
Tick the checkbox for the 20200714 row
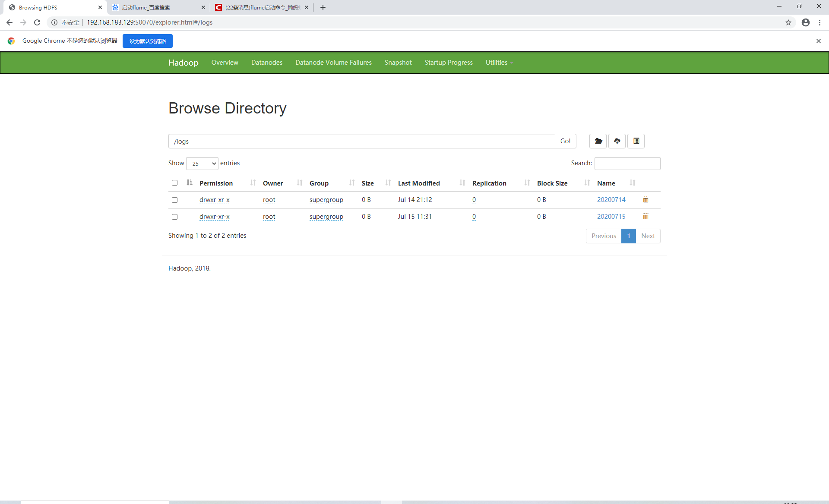(x=174, y=200)
